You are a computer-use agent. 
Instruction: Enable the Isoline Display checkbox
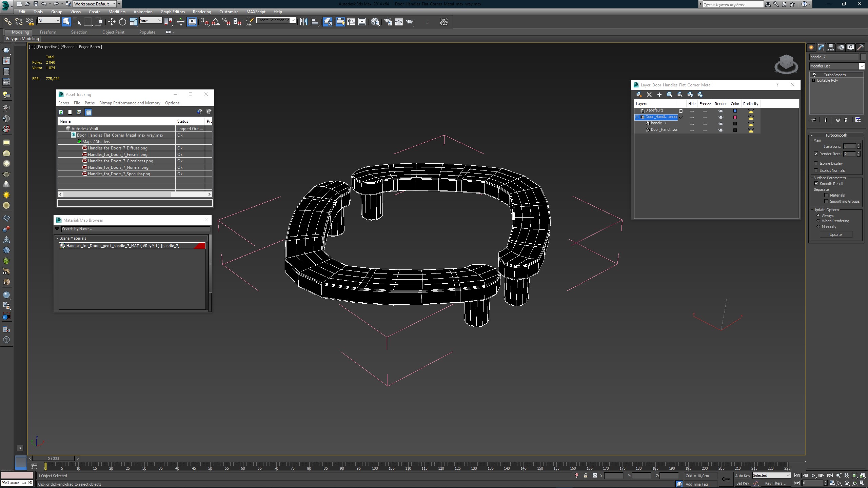816,163
